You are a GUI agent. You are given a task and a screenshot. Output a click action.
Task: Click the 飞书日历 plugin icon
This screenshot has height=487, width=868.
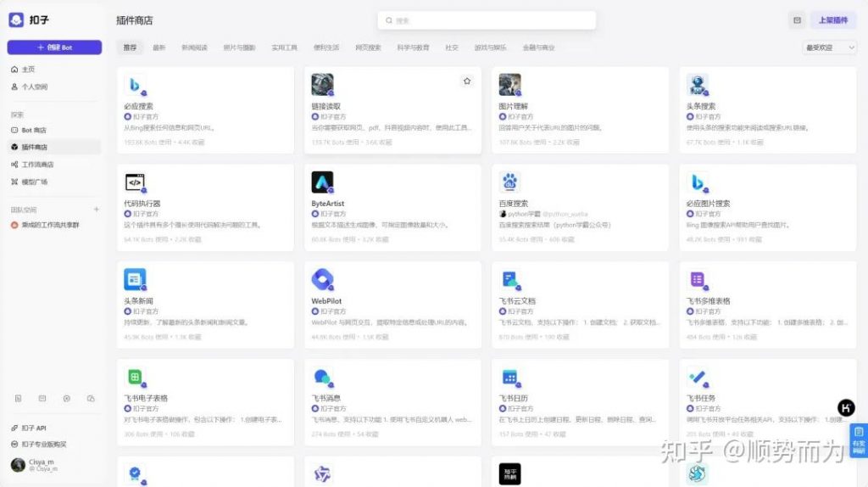click(x=509, y=377)
